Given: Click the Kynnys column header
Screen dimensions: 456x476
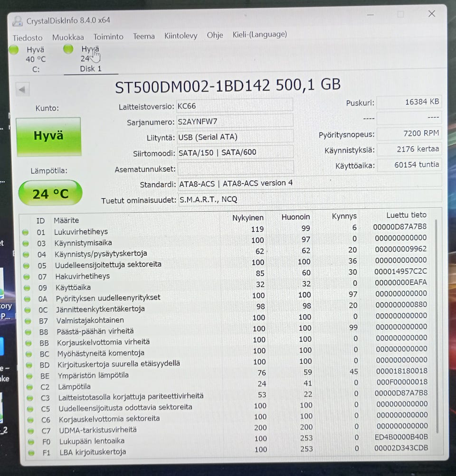Looking at the screenshot, I should (x=344, y=216).
